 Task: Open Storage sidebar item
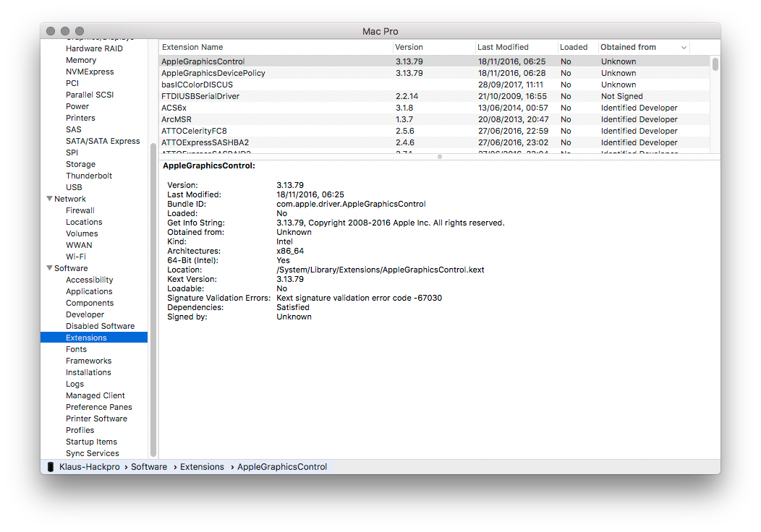click(x=80, y=164)
